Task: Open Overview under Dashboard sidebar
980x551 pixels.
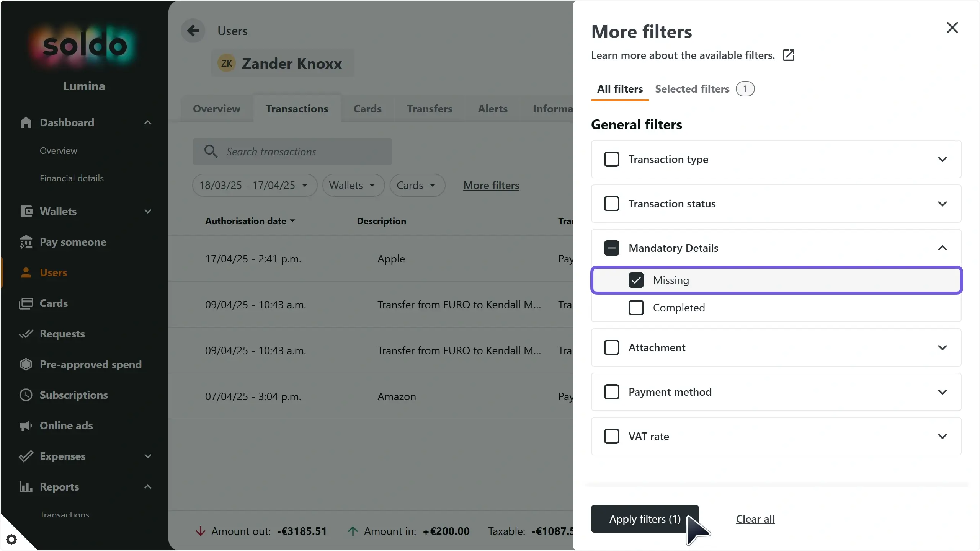Action: click(59, 150)
